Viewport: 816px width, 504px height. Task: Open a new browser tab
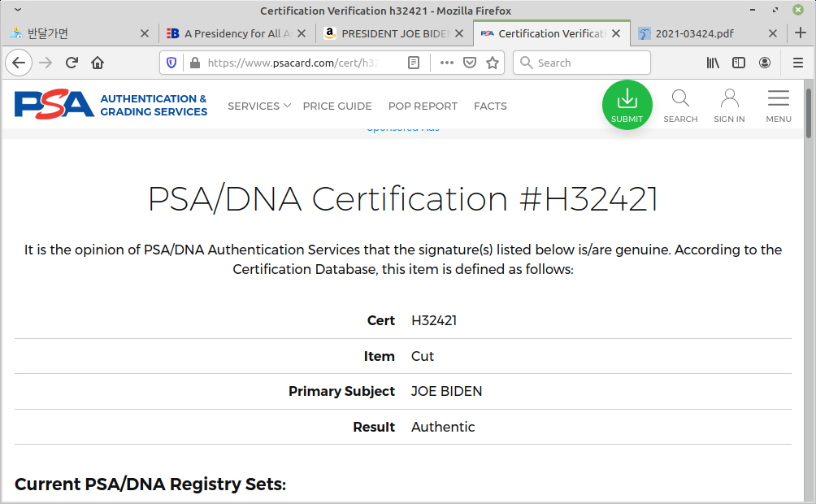(801, 33)
